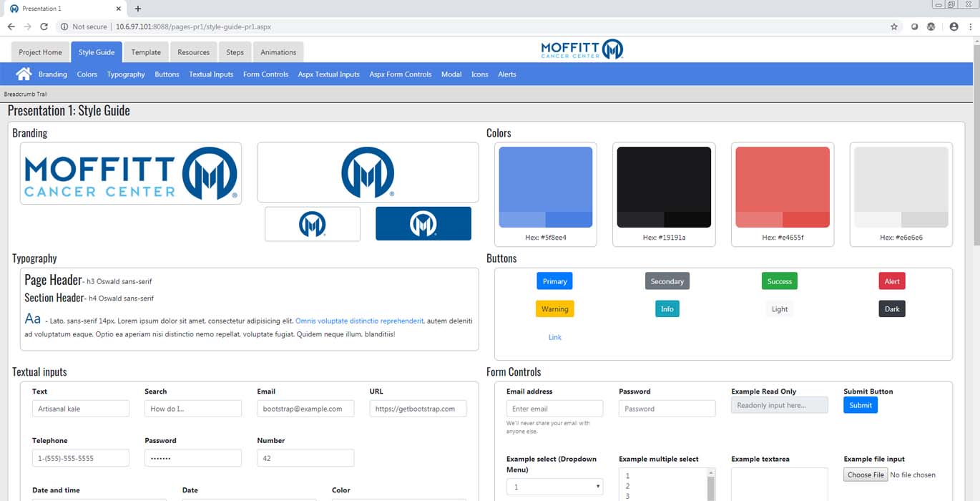
Task: Go to Aspx Form Controls in navbar
Action: [400, 74]
